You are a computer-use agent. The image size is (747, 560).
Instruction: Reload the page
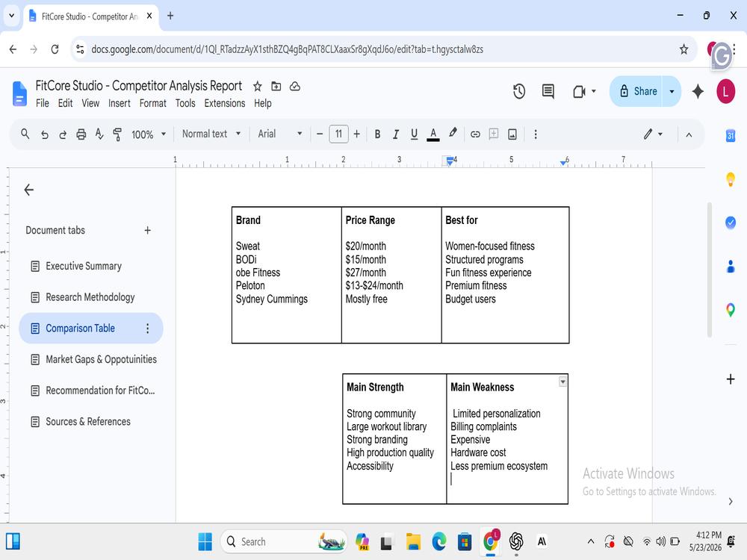click(55, 49)
